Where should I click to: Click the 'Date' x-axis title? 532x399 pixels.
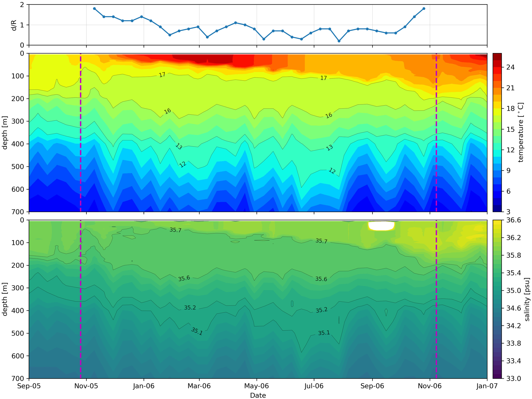258,395
